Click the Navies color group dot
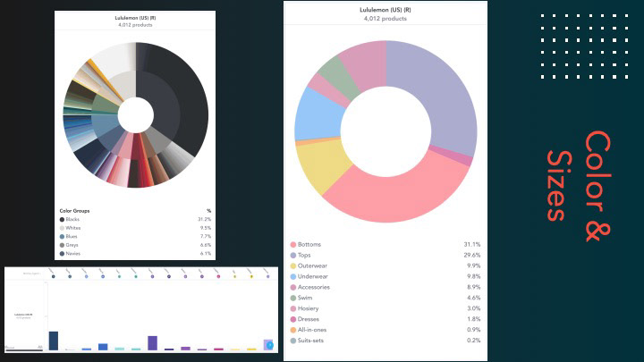Image resolution: width=644 pixels, height=362 pixels. [x=62, y=254]
